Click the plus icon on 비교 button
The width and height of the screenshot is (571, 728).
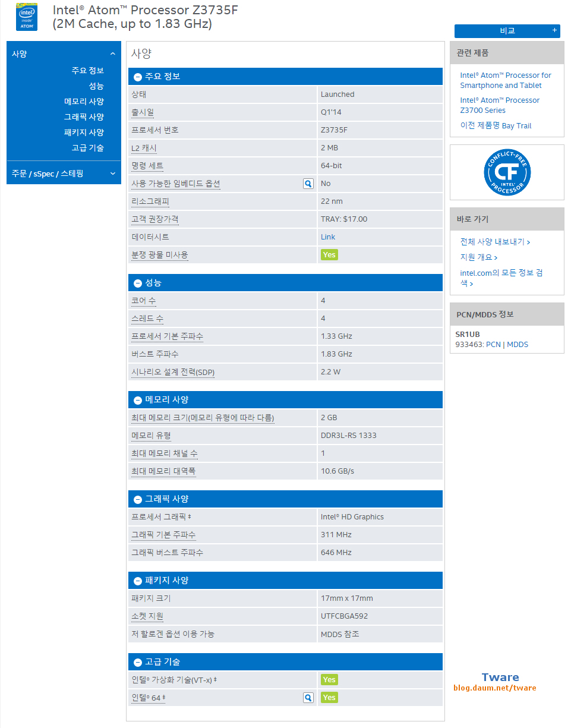click(554, 30)
